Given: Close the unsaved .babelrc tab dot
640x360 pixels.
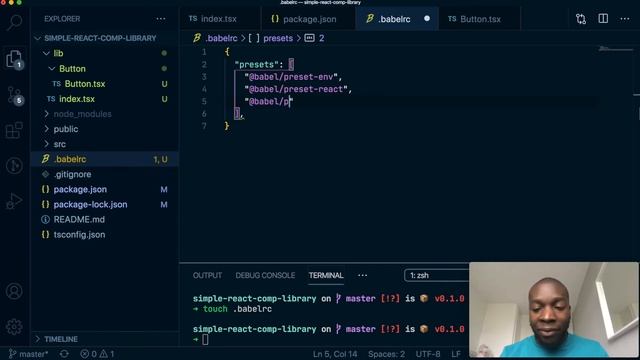Looking at the screenshot, I should [x=427, y=19].
